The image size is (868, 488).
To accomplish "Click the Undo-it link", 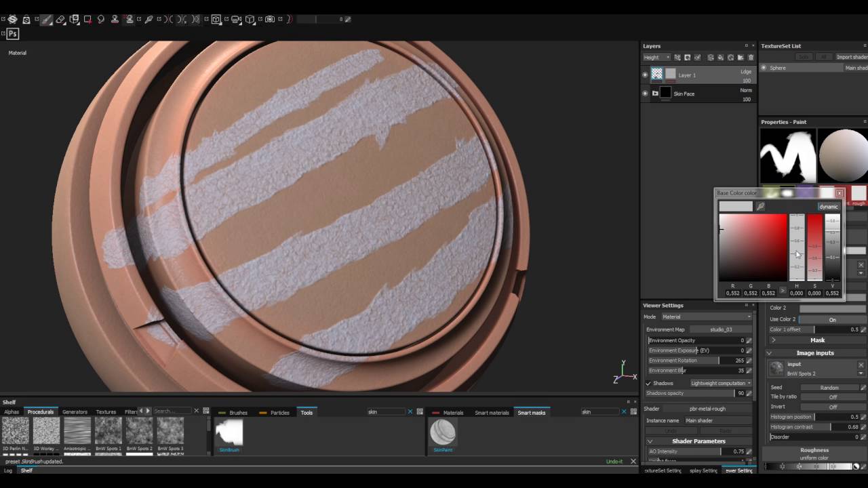I will 614,462.
